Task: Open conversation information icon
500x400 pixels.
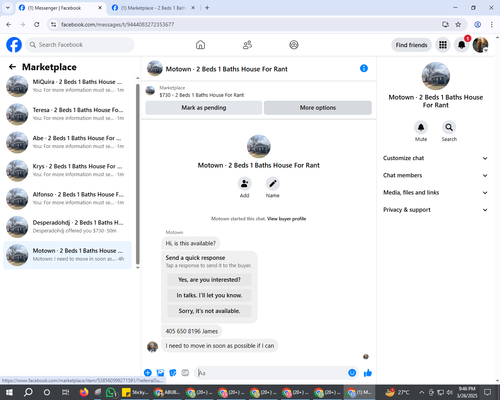Action: (x=364, y=68)
